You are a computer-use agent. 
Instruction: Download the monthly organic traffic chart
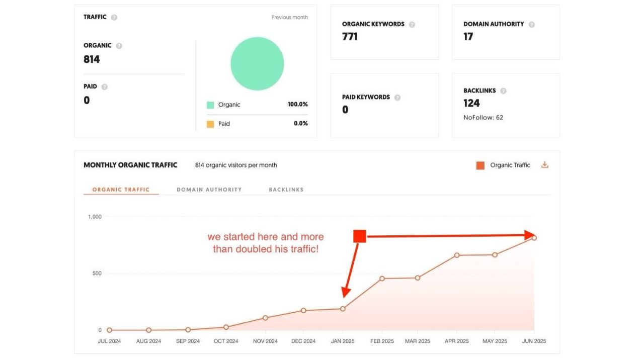[544, 165]
